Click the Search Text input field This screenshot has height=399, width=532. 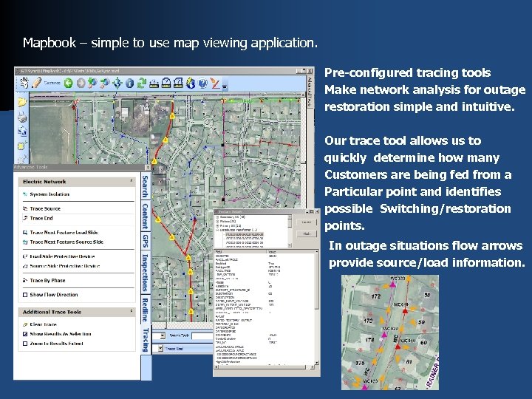tap(202, 336)
